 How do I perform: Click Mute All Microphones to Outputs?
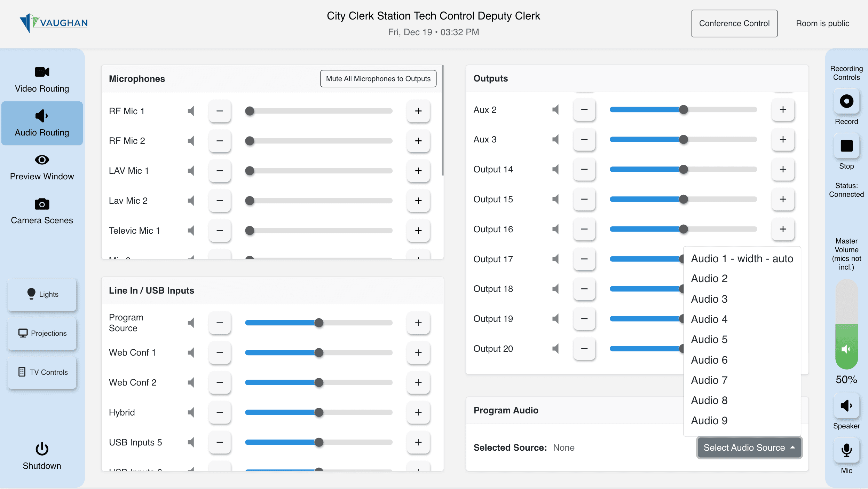378,79
